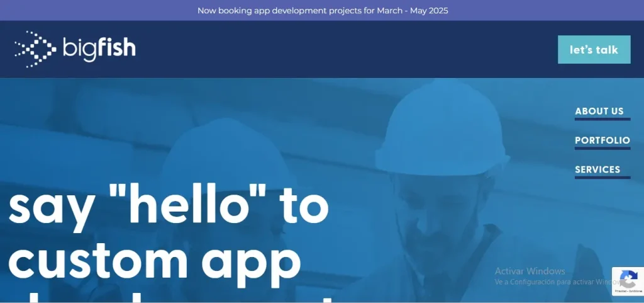Viewport: 644px width, 303px height.
Task: Open the Condiciones link in reCAPTCHA badge
Action: (x=635, y=291)
